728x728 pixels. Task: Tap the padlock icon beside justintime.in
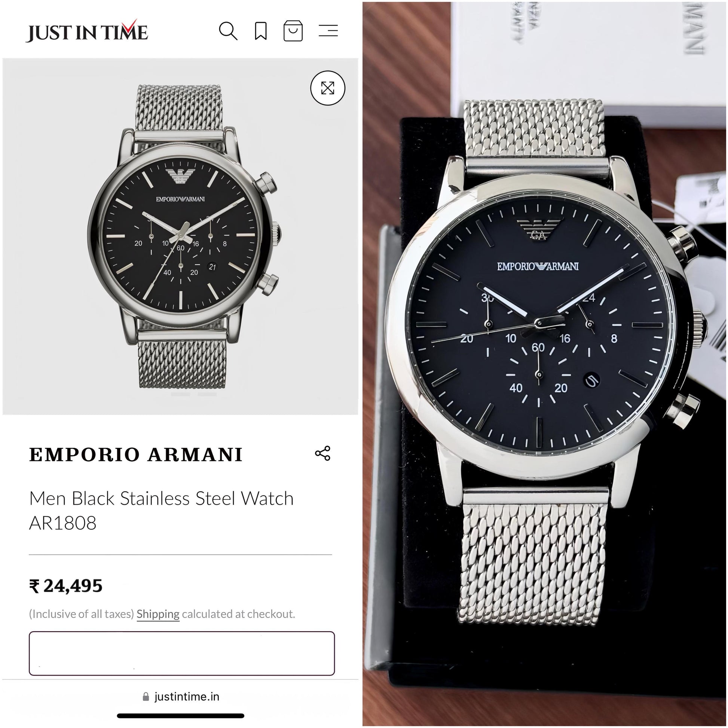coord(146,697)
